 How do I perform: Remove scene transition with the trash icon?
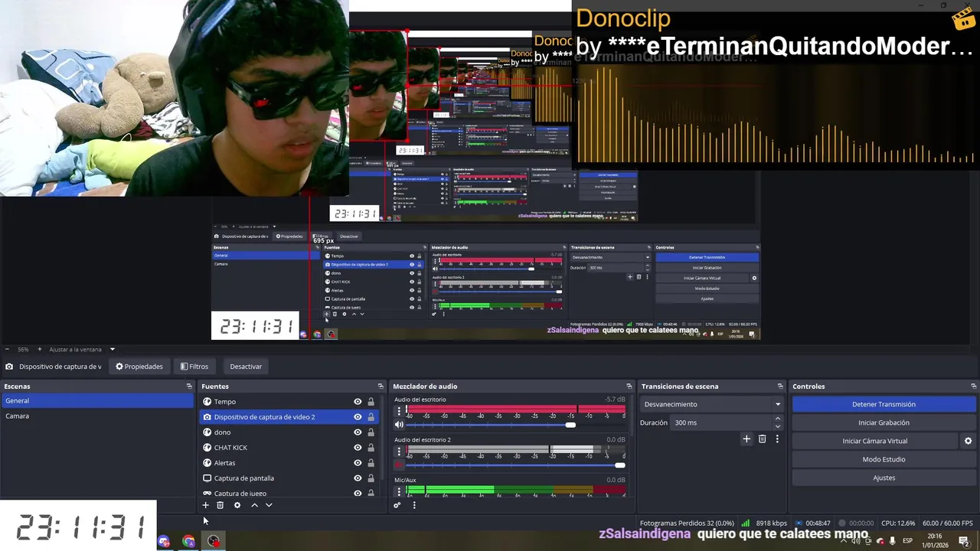pyautogui.click(x=762, y=439)
